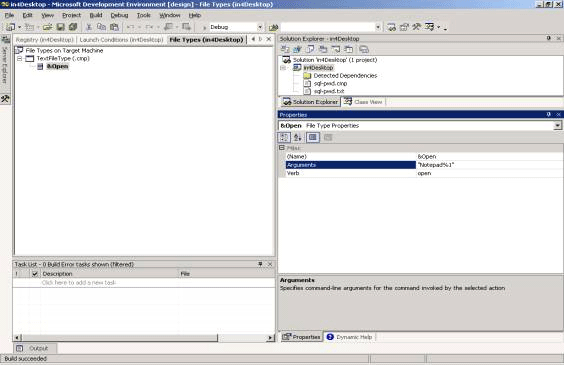Open the Debug configuration dropdown

[x=260, y=27]
